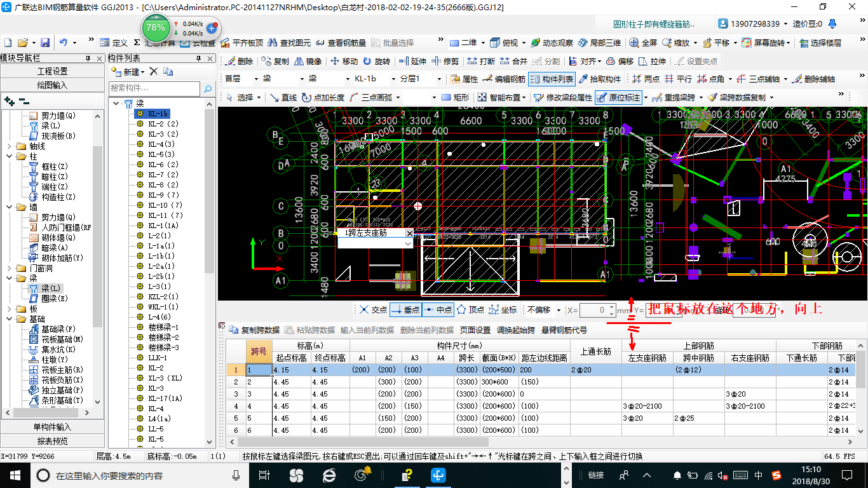Click 悬臂钢筋代号 cantilever rebar code
This screenshot has width=868, height=488.
click(564, 330)
